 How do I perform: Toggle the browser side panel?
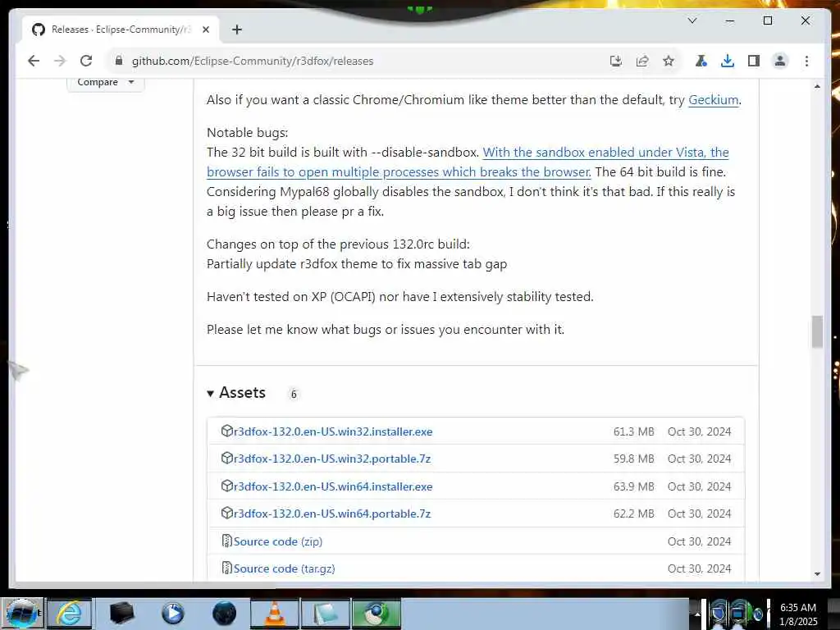tap(754, 61)
